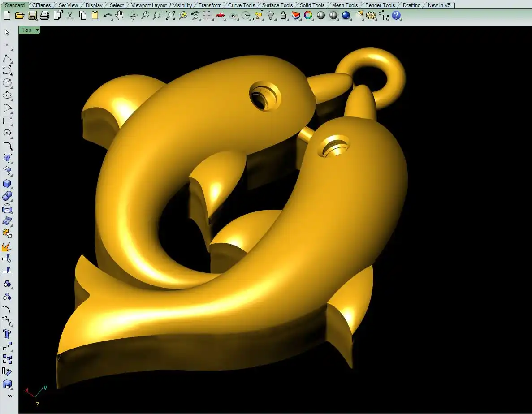
Task: Select the Polygon tool icon
Action: click(x=7, y=133)
